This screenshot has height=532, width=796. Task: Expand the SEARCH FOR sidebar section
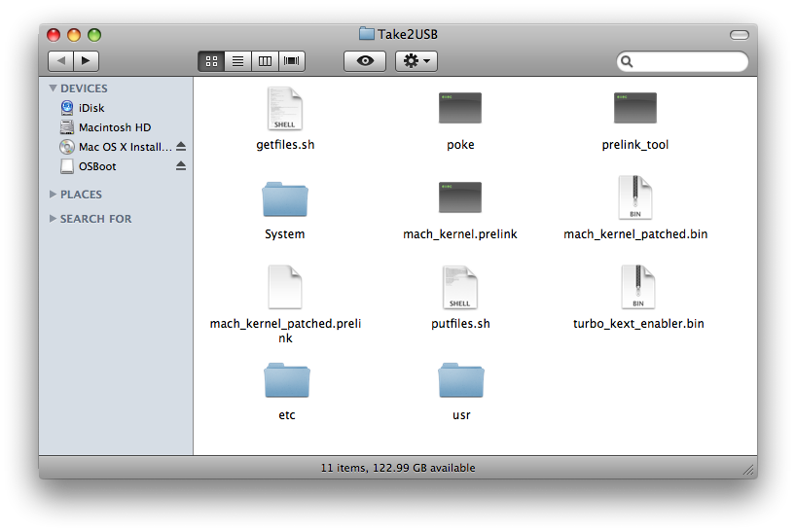(x=53, y=219)
